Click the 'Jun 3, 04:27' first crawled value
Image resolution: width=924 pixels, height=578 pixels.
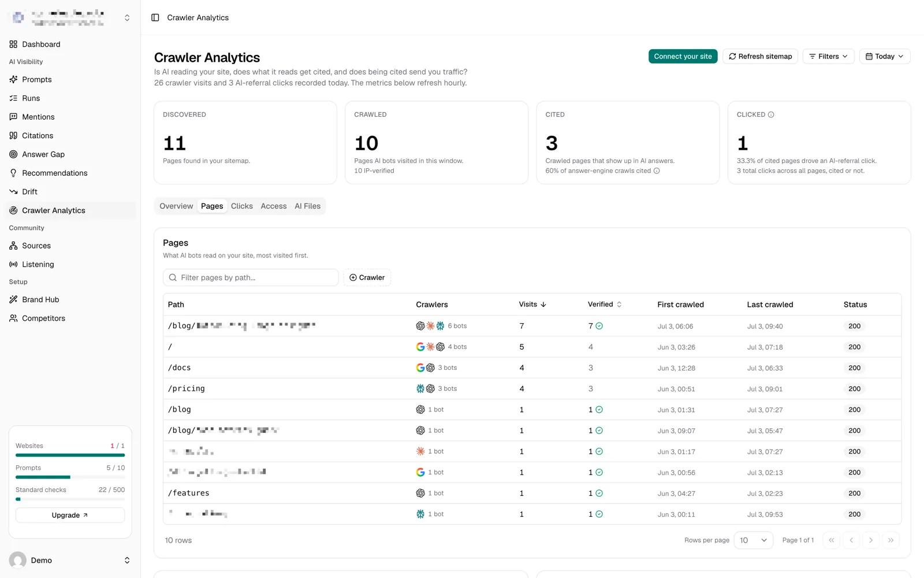pyautogui.click(x=676, y=494)
